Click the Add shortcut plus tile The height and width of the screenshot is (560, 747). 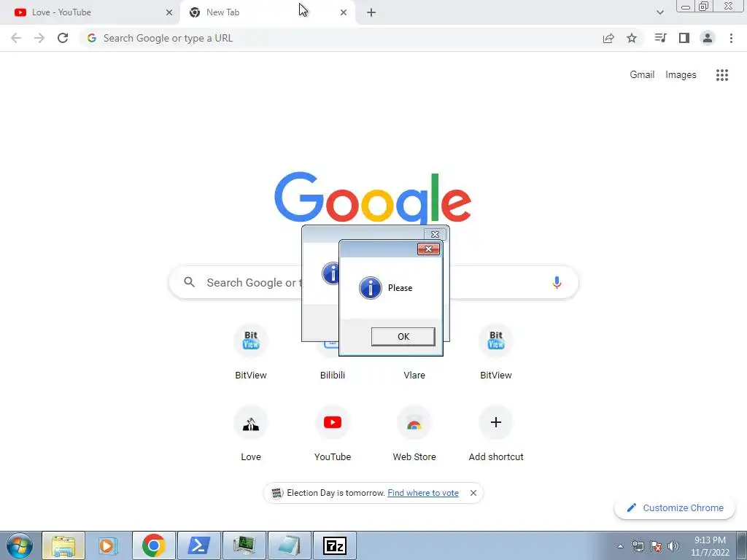[x=496, y=422]
